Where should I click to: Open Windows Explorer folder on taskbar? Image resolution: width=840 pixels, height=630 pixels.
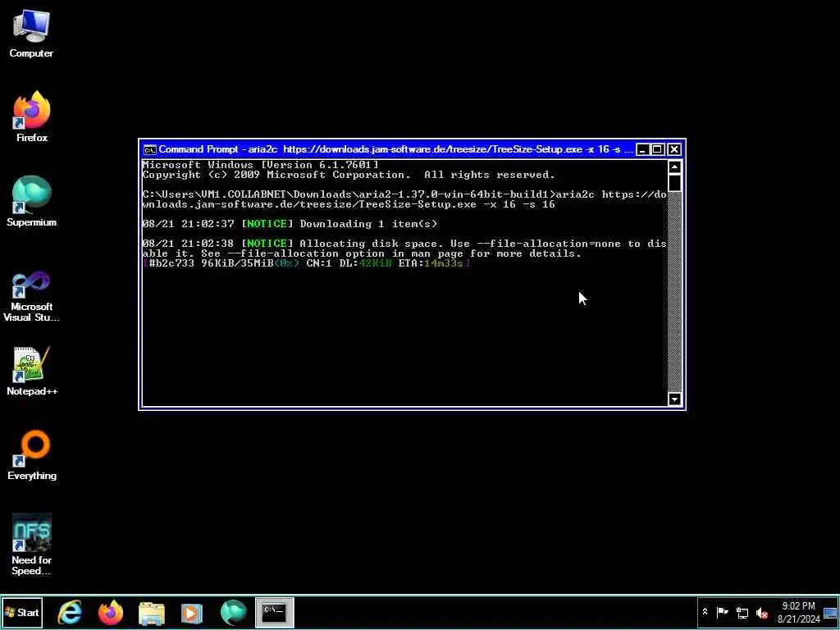(x=152, y=613)
